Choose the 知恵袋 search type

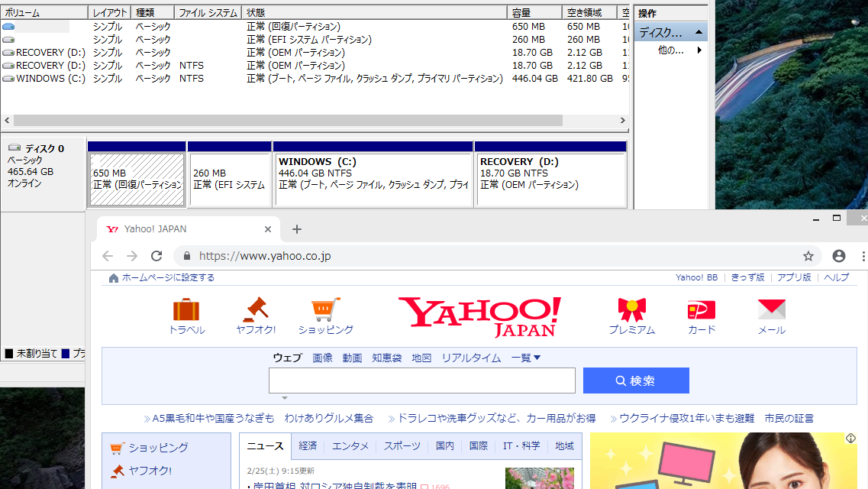(x=387, y=358)
